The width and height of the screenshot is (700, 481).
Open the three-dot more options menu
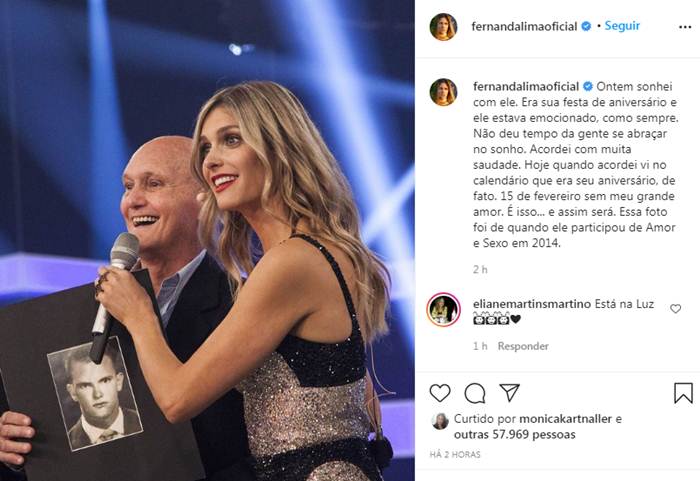pyautogui.click(x=685, y=27)
